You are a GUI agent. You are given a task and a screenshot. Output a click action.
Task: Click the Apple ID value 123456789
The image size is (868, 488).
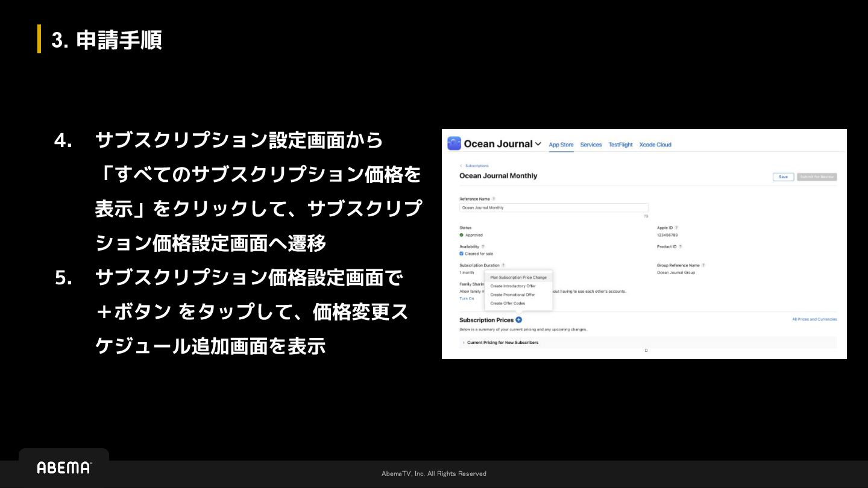point(667,235)
